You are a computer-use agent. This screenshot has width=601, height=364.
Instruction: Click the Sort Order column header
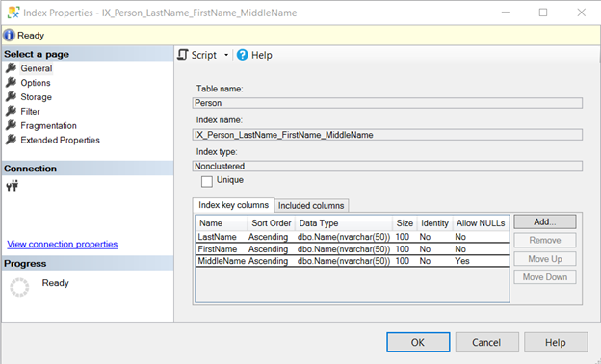click(271, 223)
